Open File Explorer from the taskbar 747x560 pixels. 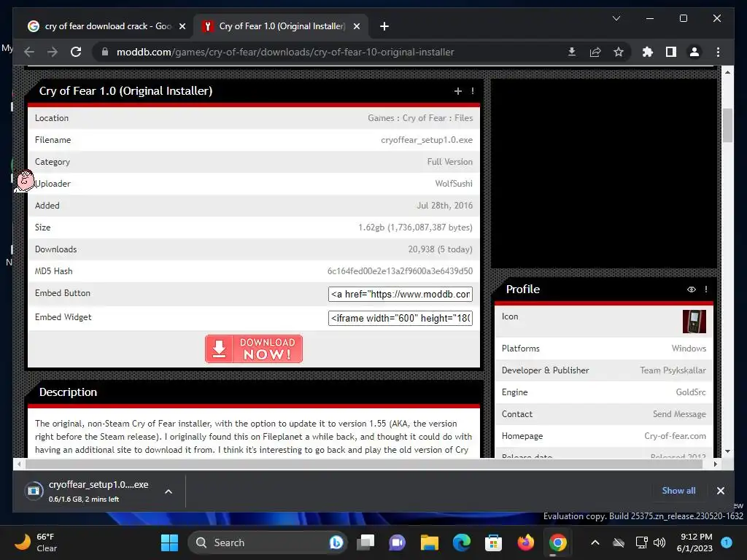tap(429, 542)
